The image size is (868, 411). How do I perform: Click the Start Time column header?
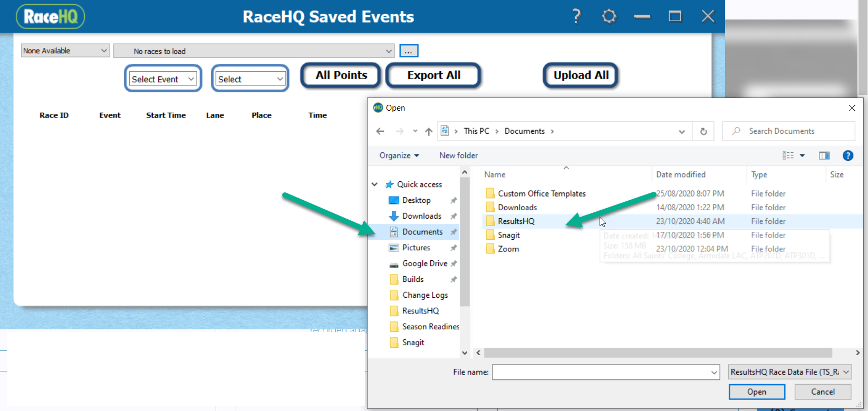point(166,115)
